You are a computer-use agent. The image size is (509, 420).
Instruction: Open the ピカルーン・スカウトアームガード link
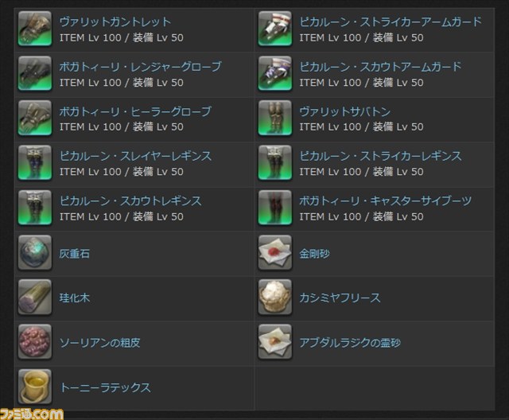pyautogui.click(x=380, y=67)
